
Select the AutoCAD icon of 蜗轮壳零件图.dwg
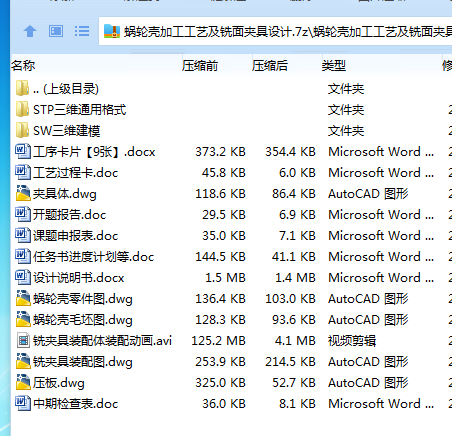(x=23, y=298)
